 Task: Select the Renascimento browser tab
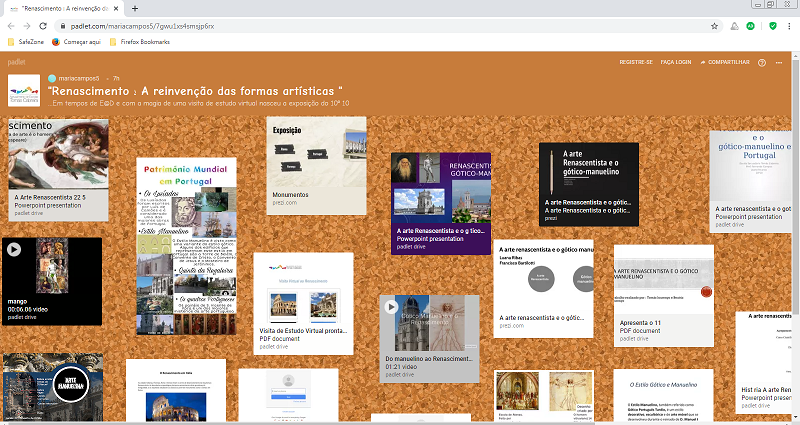tap(64, 9)
